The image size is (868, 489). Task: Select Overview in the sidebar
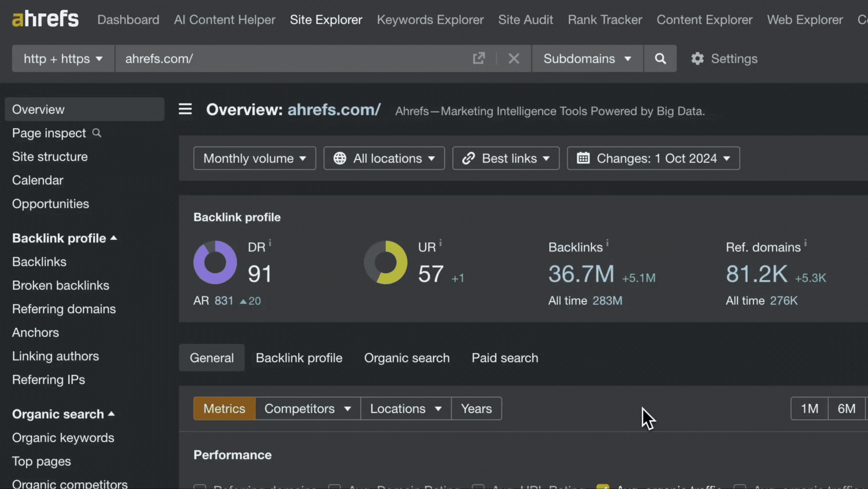click(x=84, y=109)
